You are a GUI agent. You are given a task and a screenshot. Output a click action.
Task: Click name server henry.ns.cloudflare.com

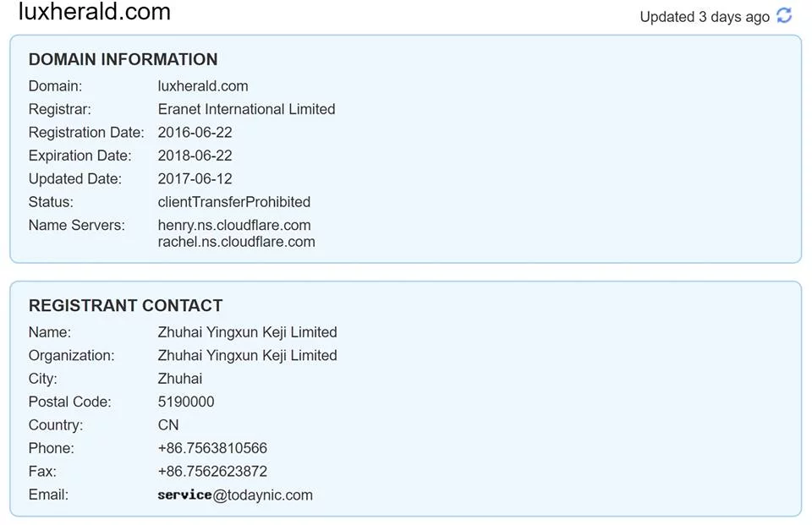coord(234,225)
